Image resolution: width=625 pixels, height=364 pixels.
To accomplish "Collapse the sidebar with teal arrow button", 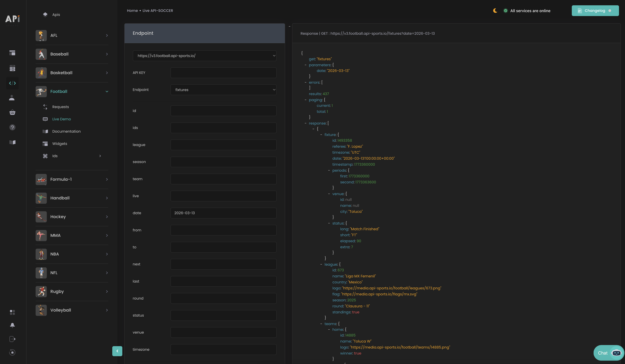I will click(117, 351).
